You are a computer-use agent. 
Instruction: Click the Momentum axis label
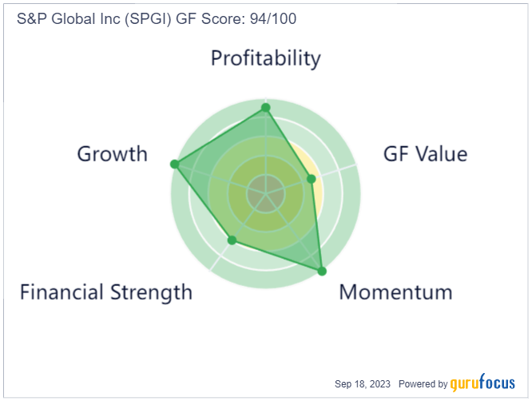click(396, 292)
